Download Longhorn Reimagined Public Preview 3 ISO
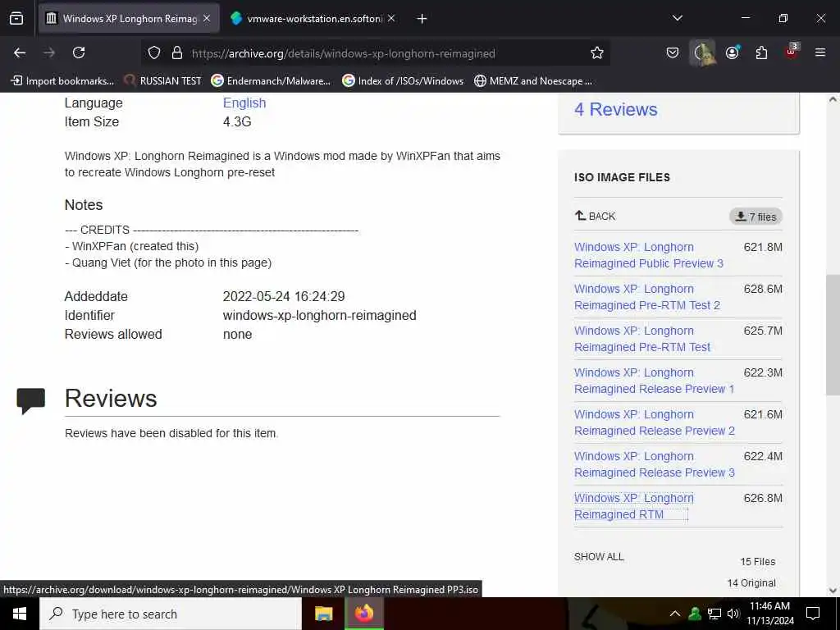Screen dimensions: 840x630 (x=648, y=255)
